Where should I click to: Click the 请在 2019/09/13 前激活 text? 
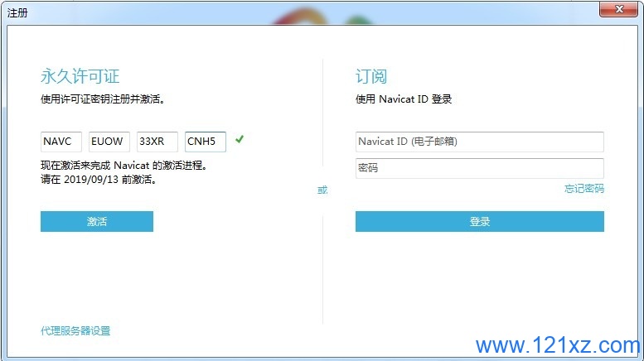pos(99,180)
